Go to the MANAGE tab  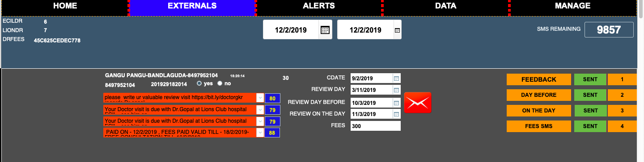pos(573,6)
